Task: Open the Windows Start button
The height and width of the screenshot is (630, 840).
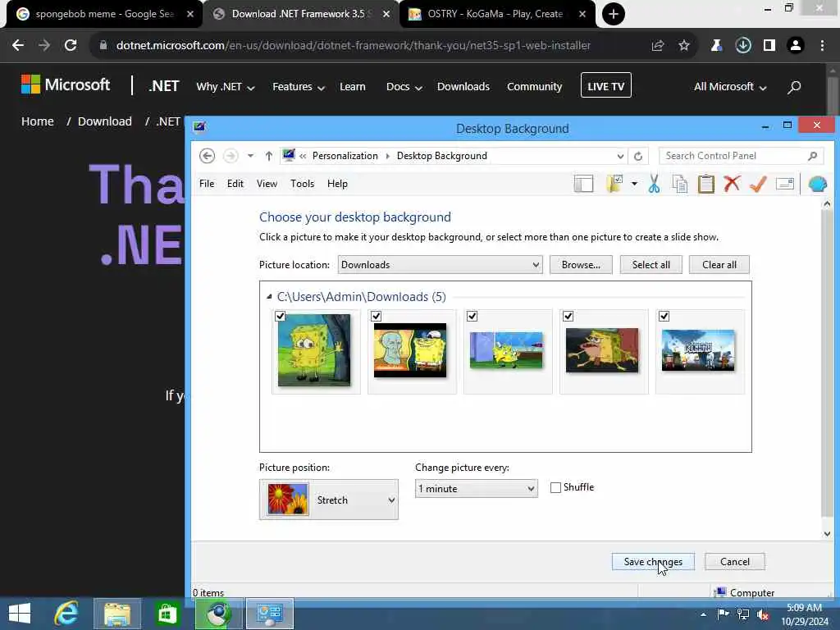Action: click(x=20, y=614)
